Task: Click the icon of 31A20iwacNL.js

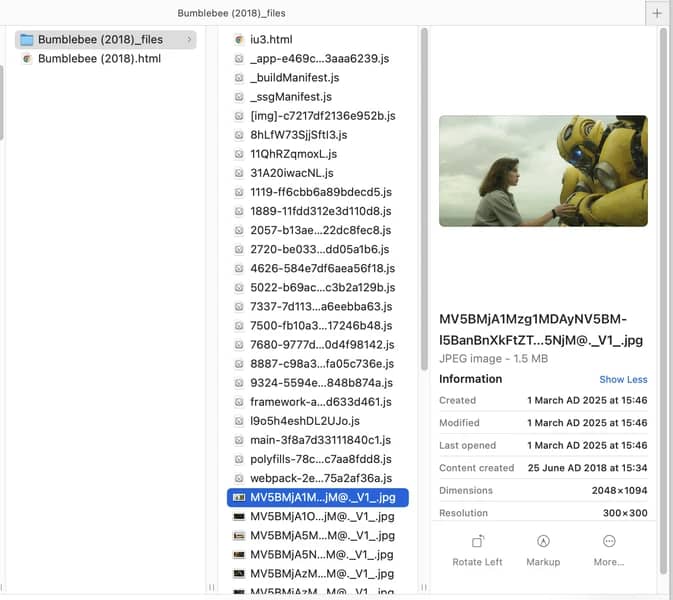Action: click(x=239, y=173)
